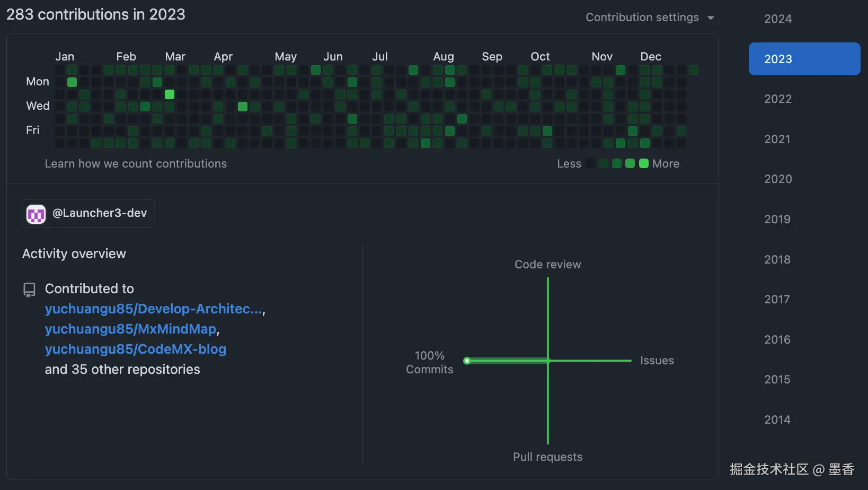Select the 2024 year tab
The width and height of the screenshot is (868, 490).
pos(777,19)
